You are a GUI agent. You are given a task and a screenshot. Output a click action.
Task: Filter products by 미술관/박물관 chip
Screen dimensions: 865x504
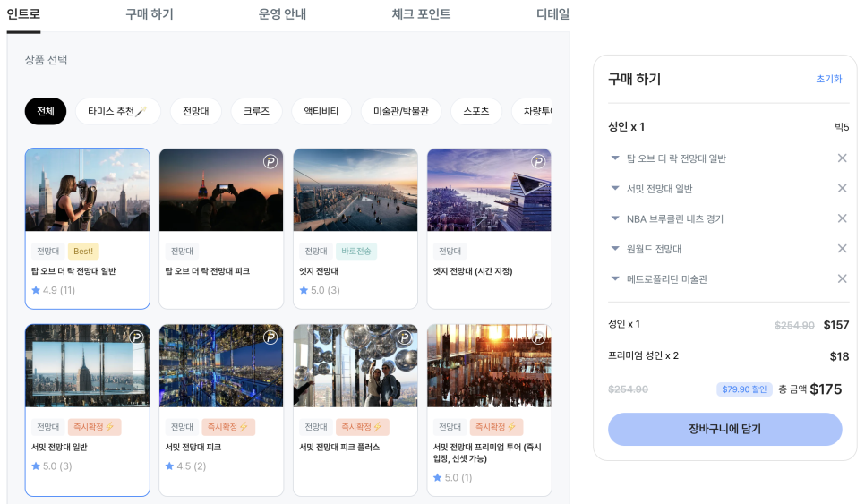401,111
